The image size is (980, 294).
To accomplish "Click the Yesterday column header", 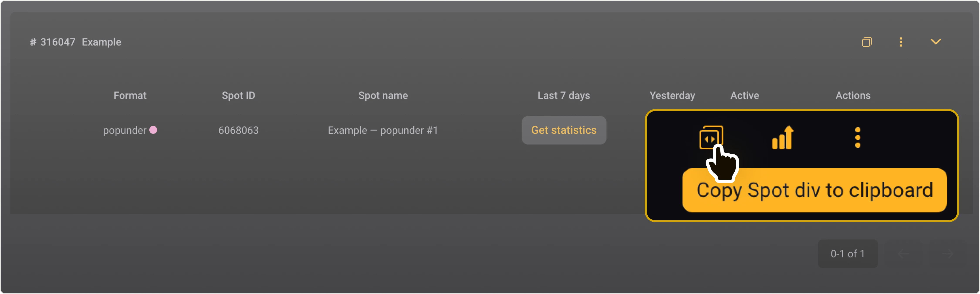I will click(x=672, y=95).
